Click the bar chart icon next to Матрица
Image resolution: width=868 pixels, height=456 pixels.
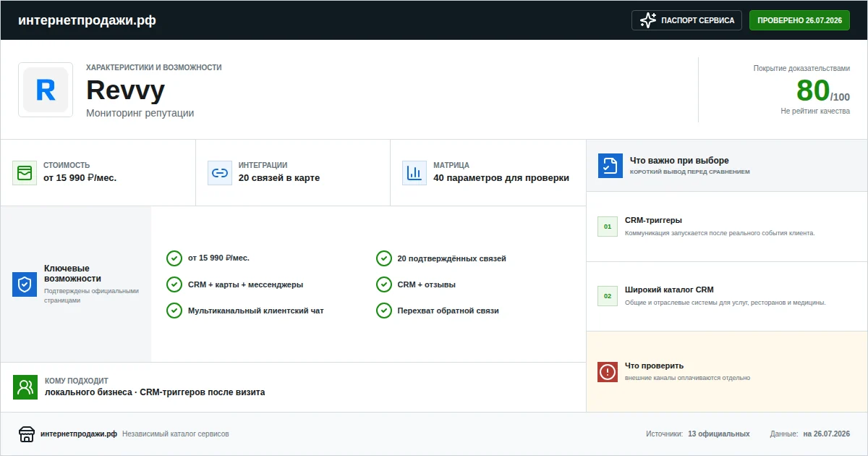(x=414, y=173)
